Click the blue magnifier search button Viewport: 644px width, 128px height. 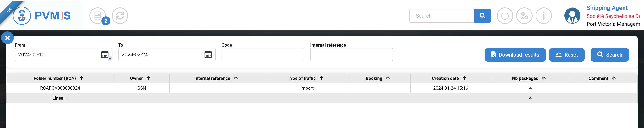tap(482, 16)
